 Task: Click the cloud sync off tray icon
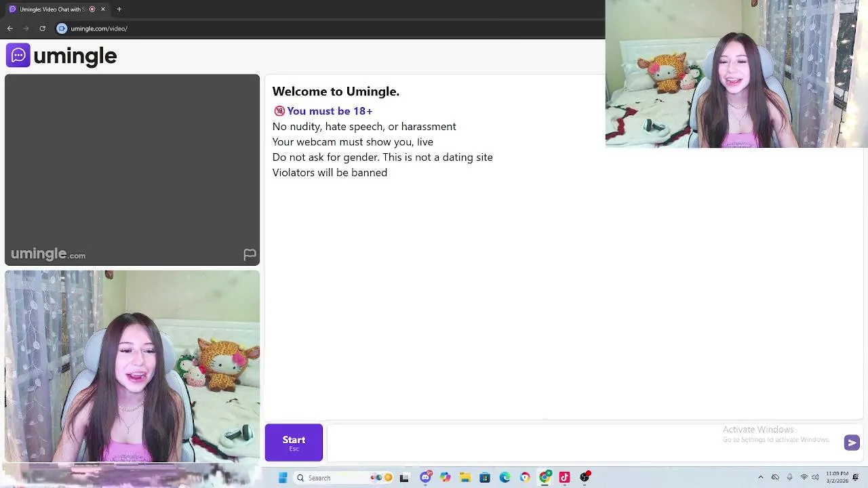tap(775, 478)
